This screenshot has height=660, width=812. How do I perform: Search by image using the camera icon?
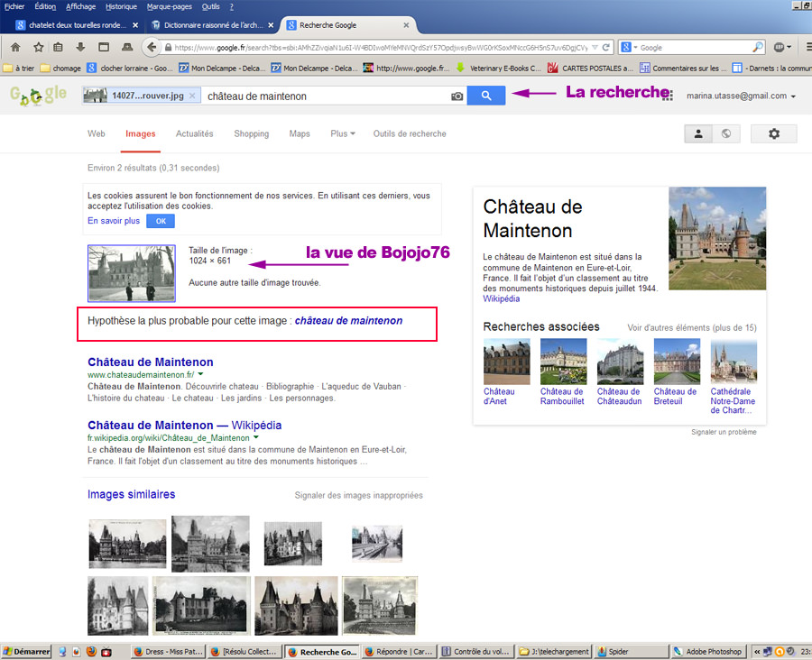(457, 96)
